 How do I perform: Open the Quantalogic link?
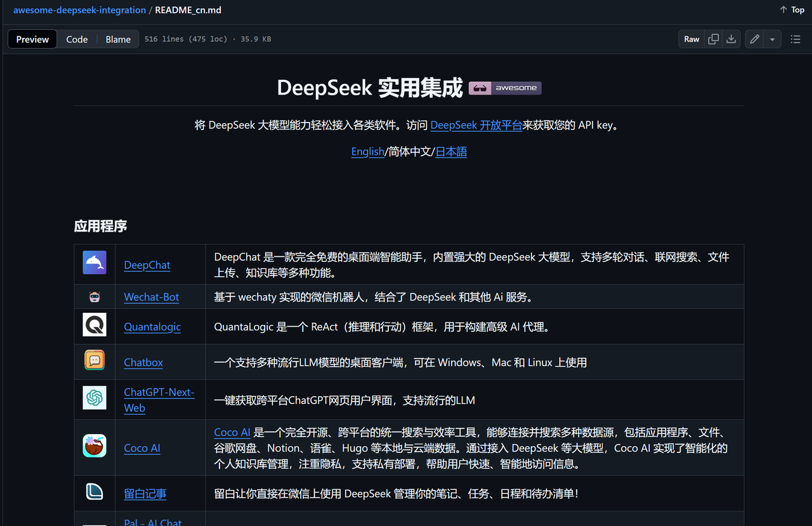click(152, 327)
